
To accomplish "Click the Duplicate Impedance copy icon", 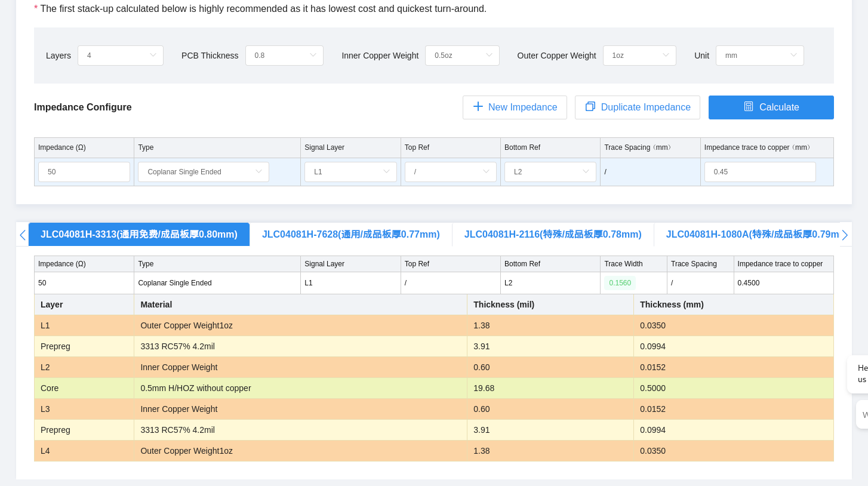I will point(590,107).
